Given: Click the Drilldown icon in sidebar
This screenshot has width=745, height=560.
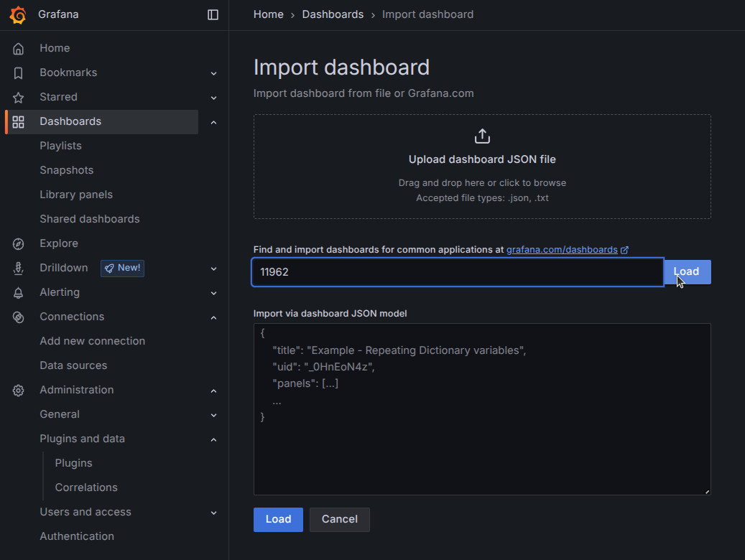Looking at the screenshot, I should [18, 268].
